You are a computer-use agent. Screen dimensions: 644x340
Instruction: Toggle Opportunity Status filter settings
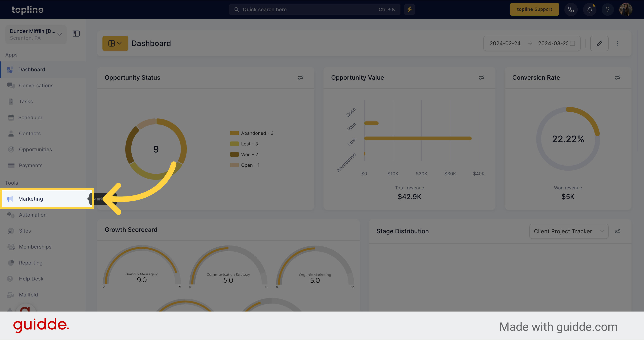[x=301, y=78]
